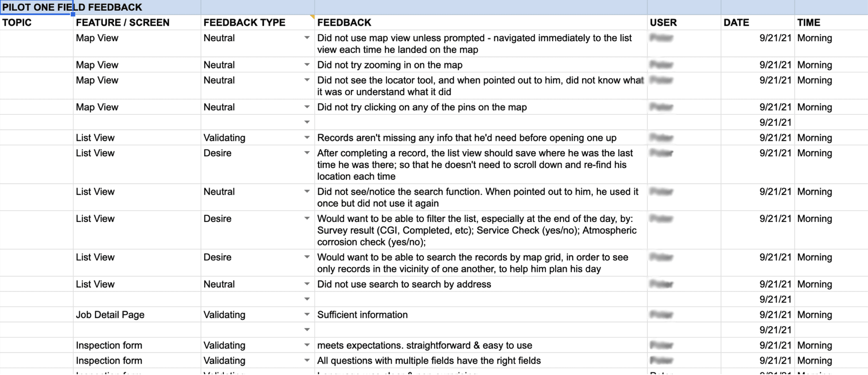
Task: Open feedback type dropdown for first Map View row
Action: point(307,38)
